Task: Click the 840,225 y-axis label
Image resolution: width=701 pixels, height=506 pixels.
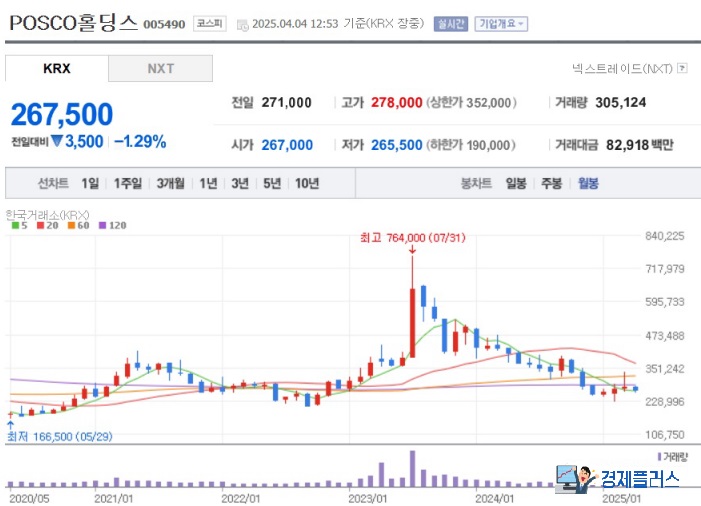Action: [x=665, y=236]
